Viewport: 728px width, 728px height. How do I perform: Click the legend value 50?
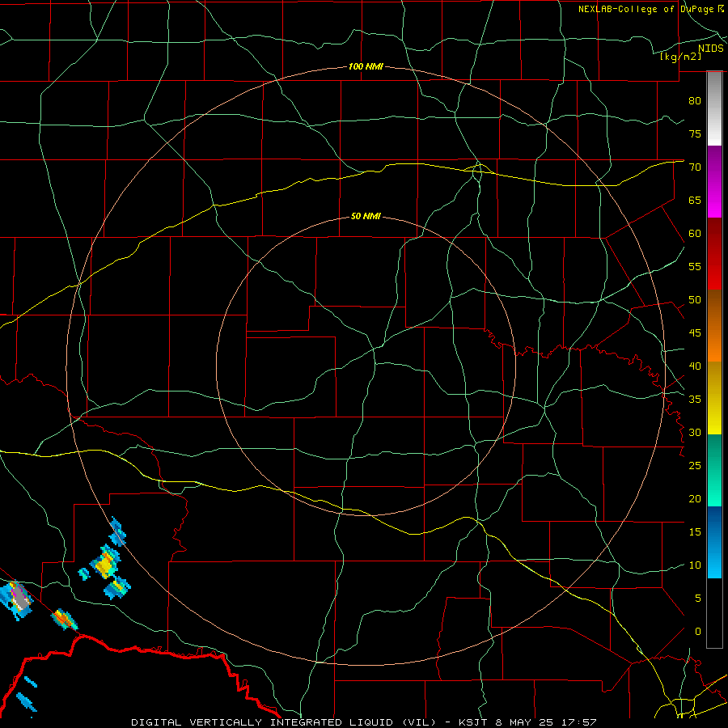point(695,300)
